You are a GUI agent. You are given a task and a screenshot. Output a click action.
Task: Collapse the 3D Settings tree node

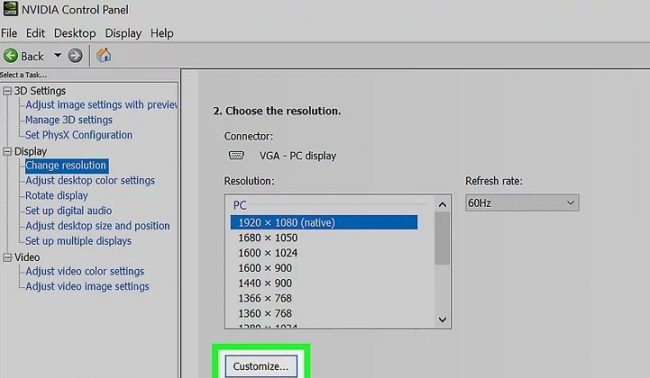click(7, 91)
